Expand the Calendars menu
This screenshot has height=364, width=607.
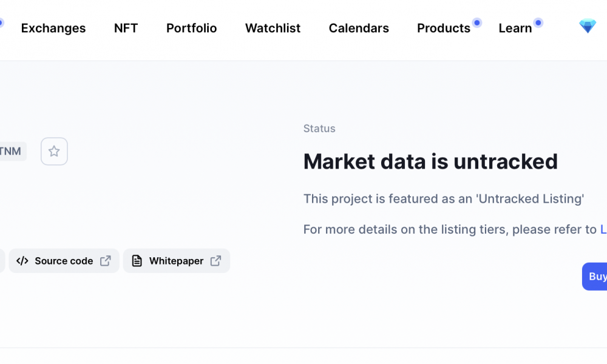(x=359, y=29)
